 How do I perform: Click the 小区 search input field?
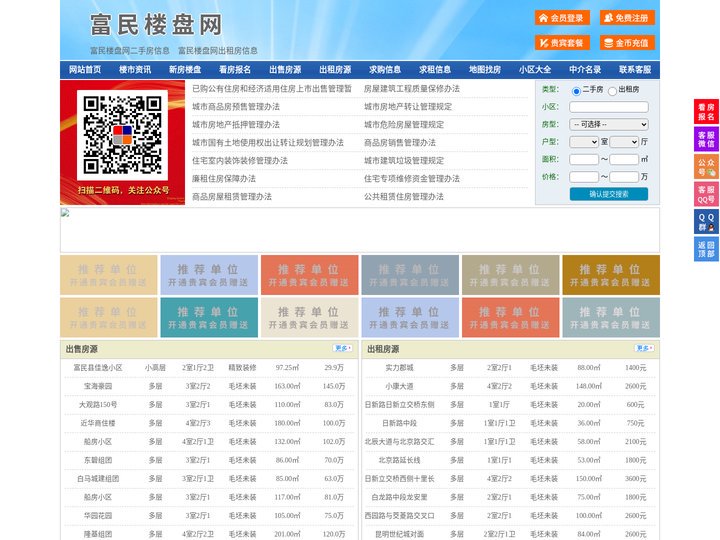[609, 107]
